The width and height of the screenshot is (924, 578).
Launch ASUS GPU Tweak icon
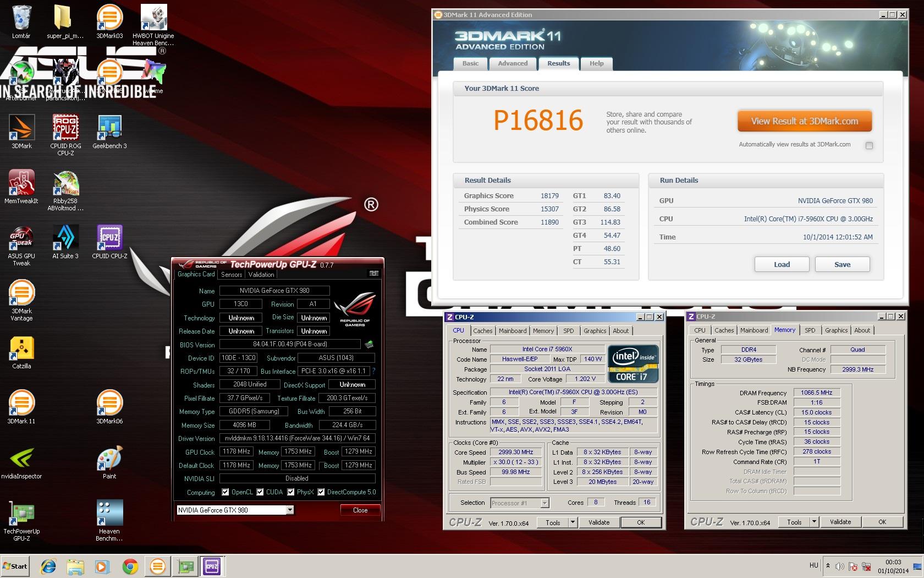pyautogui.click(x=21, y=246)
